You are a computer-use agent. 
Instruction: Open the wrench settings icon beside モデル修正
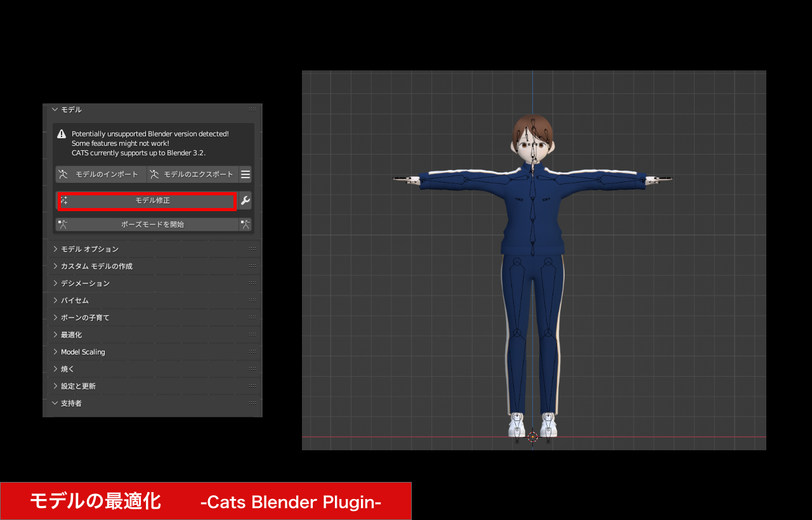pyautogui.click(x=245, y=200)
